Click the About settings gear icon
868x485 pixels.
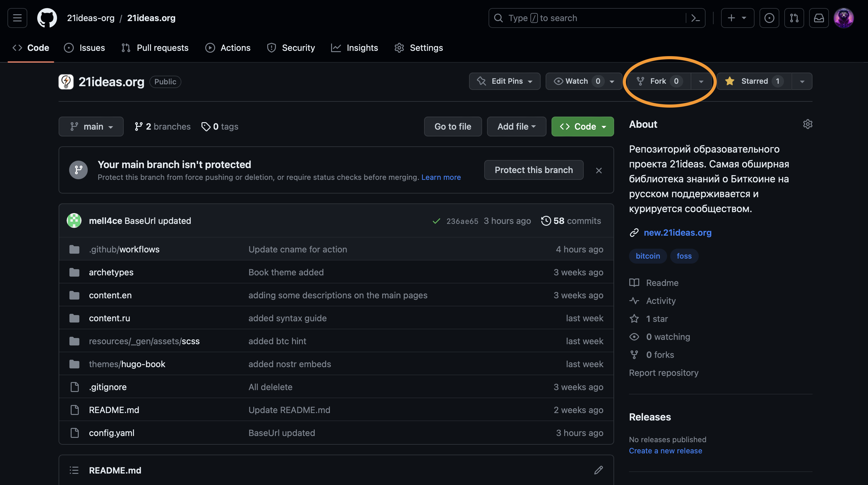[807, 124]
